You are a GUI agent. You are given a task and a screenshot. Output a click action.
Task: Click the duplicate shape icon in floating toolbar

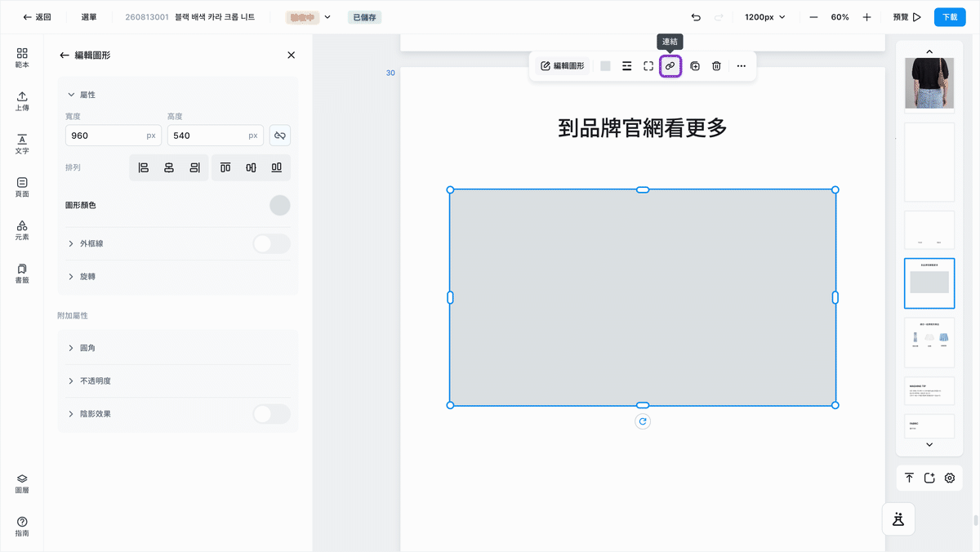click(695, 66)
